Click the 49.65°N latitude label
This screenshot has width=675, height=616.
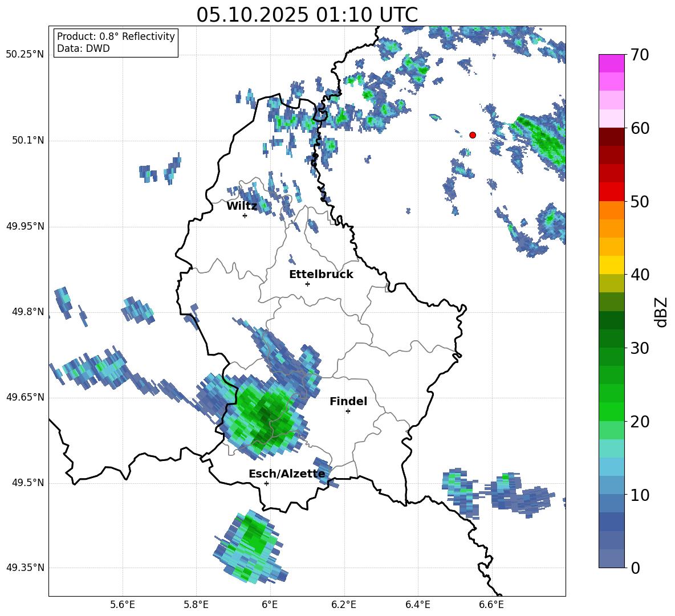click(x=25, y=397)
